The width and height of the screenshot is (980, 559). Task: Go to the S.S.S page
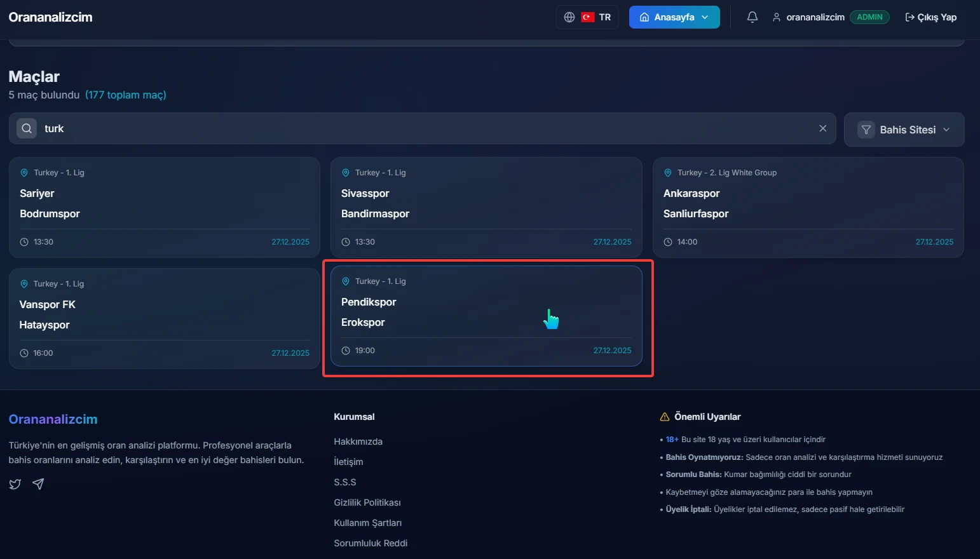click(344, 482)
